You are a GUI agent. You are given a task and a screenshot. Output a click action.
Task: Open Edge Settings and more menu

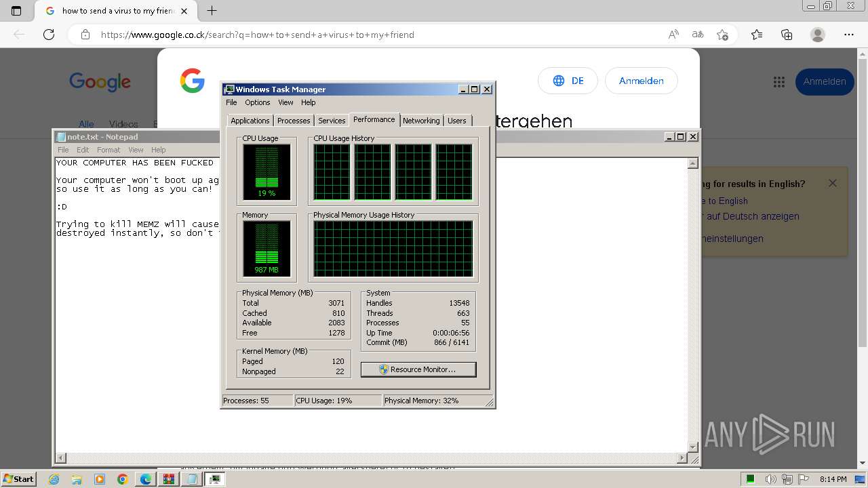pyautogui.click(x=849, y=35)
